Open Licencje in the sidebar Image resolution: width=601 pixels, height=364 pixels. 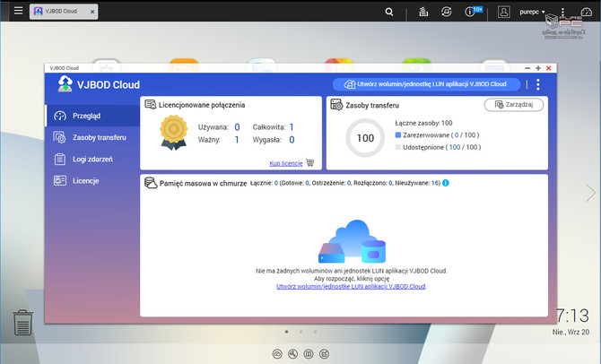coord(92,181)
